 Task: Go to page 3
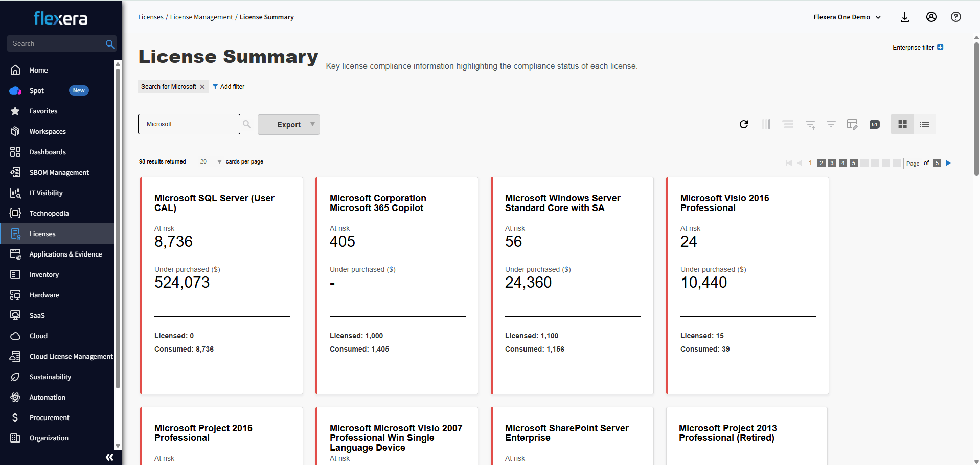(x=832, y=163)
